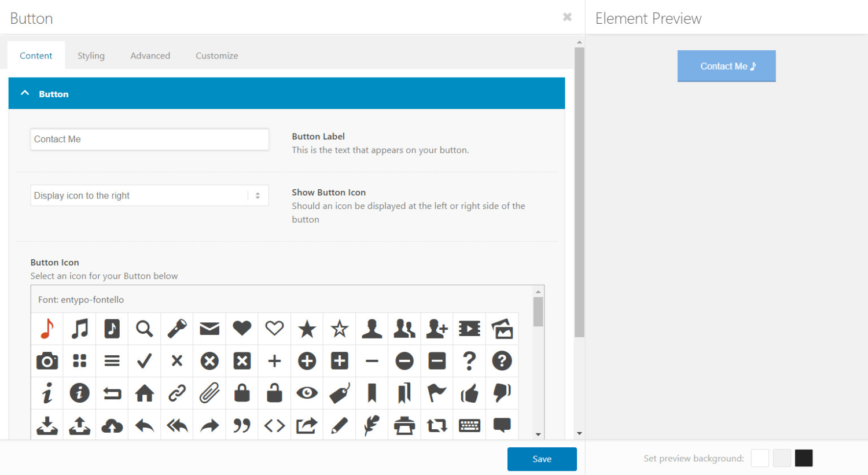This screenshot has height=475, width=868.
Task: Collapse the Button section panel
Action: click(x=24, y=93)
